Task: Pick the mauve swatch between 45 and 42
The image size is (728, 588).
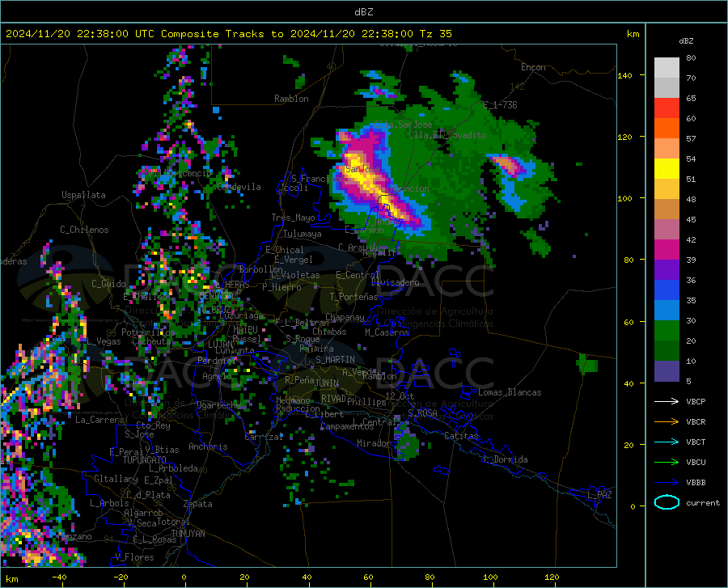Action: [667, 229]
